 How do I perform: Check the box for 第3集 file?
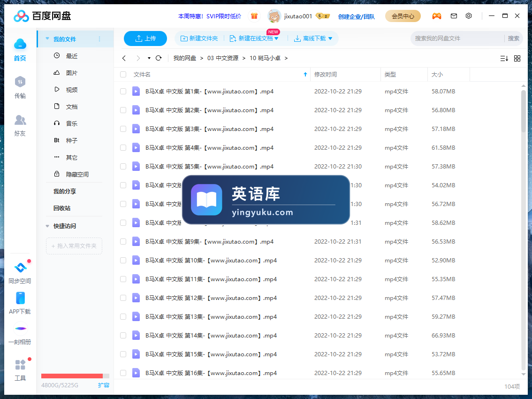click(123, 129)
